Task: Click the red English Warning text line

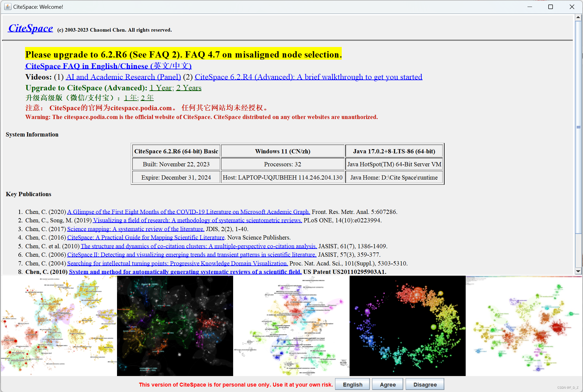Action: 201,117
